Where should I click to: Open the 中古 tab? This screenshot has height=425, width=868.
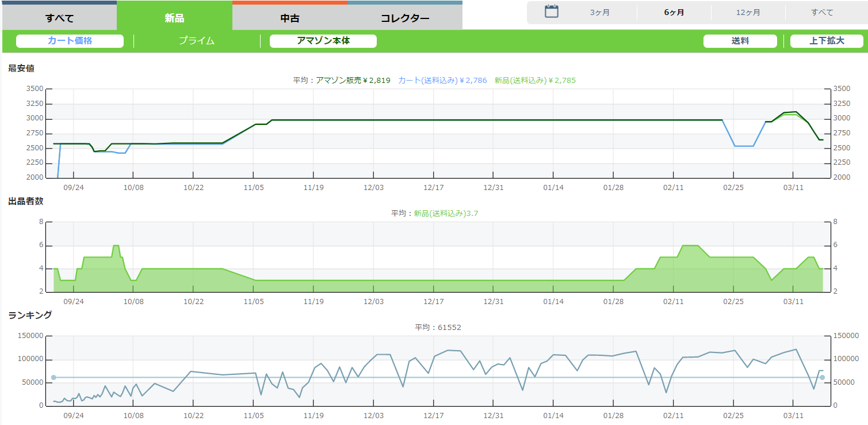289,18
